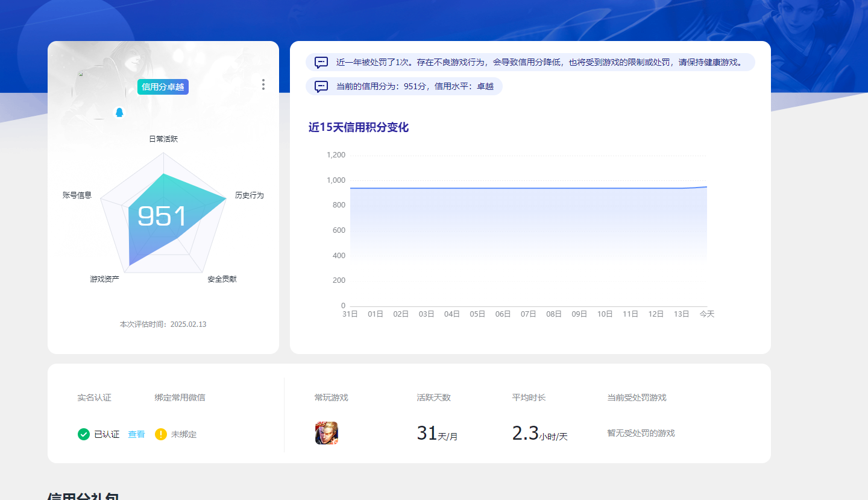Click the 已认证 status text
The height and width of the screenshot is (500, 868).
pos(107,434)
